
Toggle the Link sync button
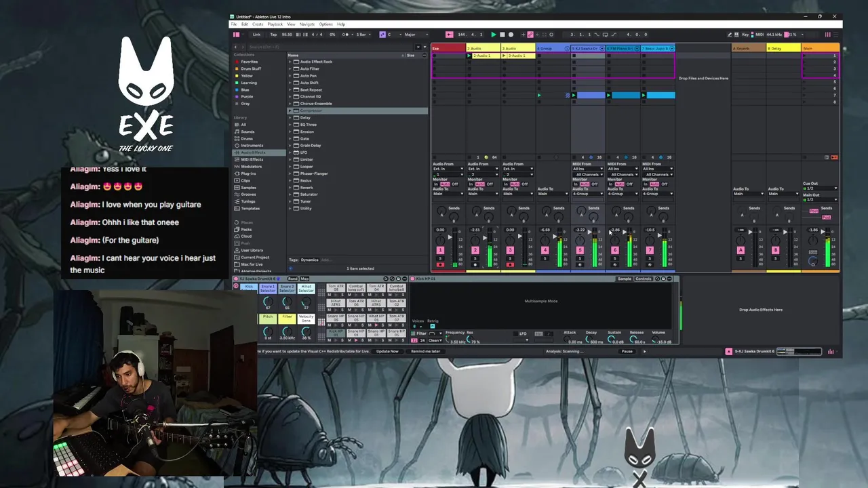[x=256, y=35]
